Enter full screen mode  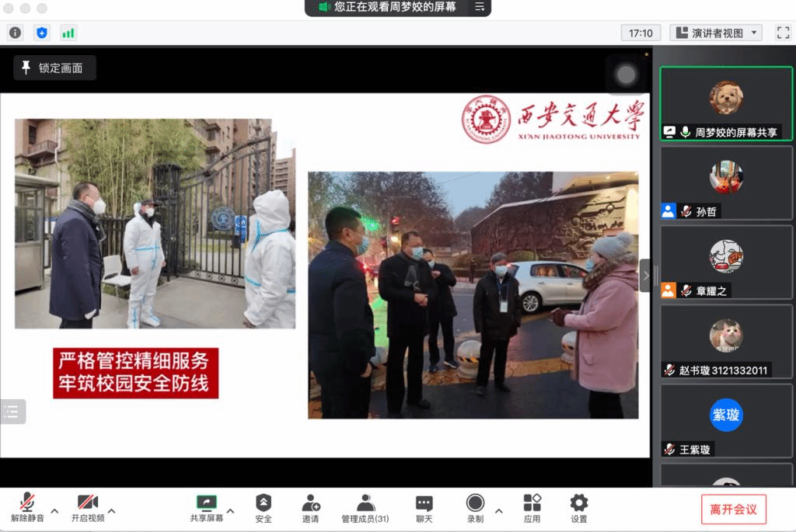[x=783, y=33]
